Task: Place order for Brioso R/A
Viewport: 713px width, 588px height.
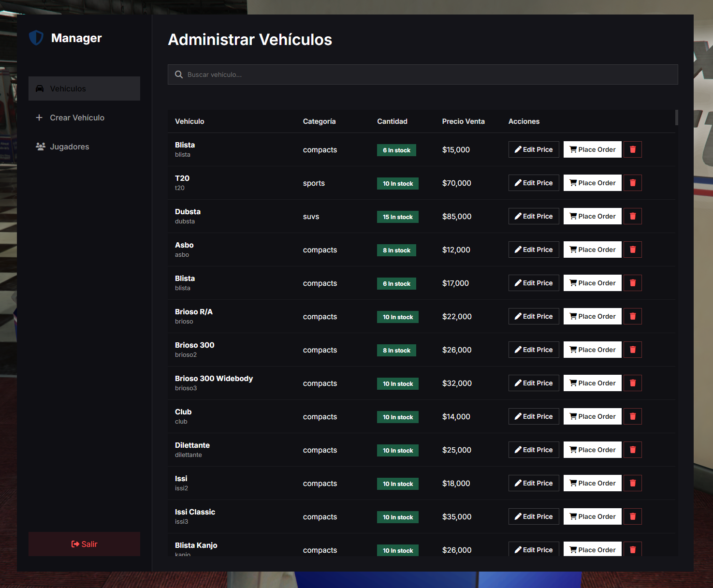Action: tap(593, 316)
